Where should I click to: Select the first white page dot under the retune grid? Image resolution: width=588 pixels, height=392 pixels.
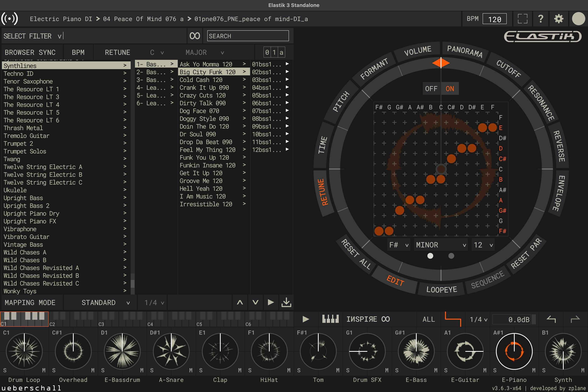pyautogui.click(x=430, y=256)
